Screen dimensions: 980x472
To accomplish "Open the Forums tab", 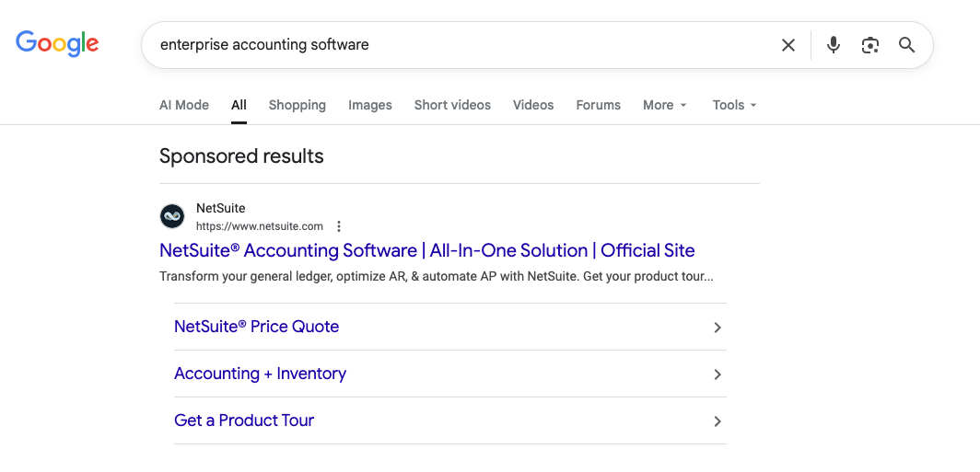I will coord(598,105).
